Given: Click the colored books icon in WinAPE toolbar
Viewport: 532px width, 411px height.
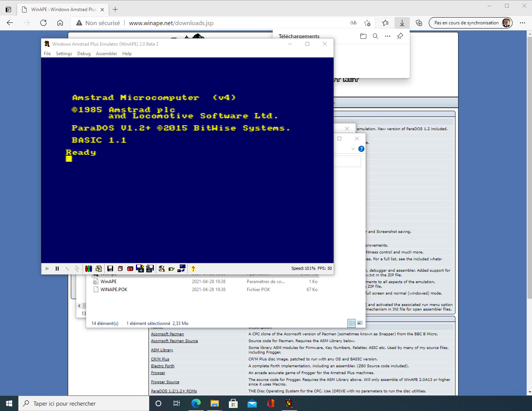Looking at the screenshot, I should (88, 269).
